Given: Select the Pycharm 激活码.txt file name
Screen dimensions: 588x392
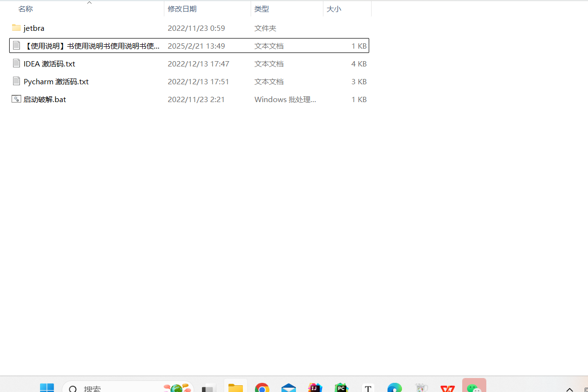Looking at the screenshot, I should click(x=56, y=82).
